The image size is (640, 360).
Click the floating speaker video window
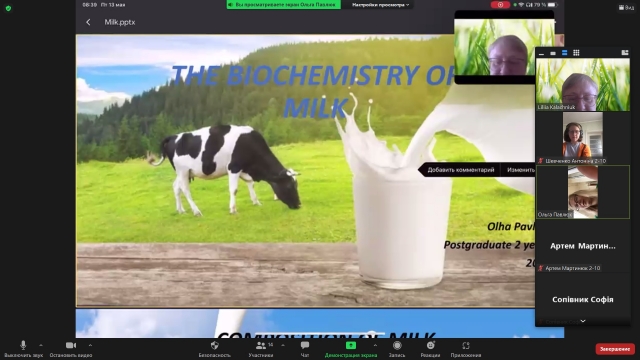click(x=504, y=47)
